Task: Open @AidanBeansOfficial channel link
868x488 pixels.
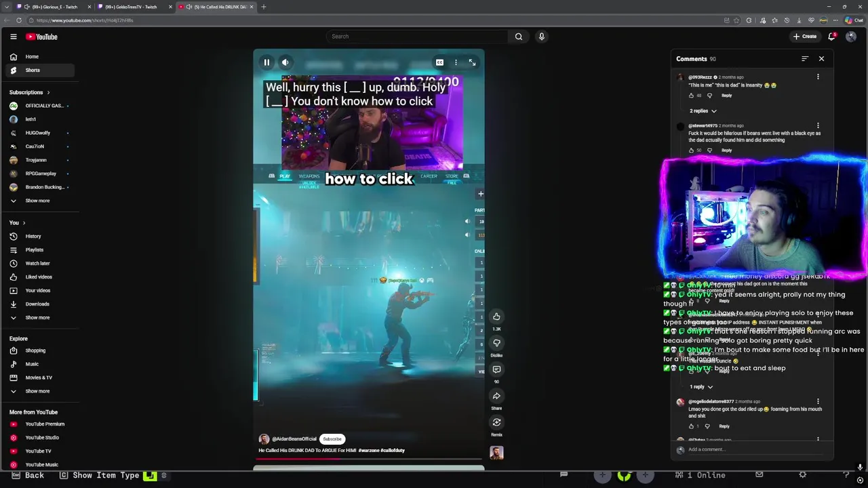Action: pos(294,439)
